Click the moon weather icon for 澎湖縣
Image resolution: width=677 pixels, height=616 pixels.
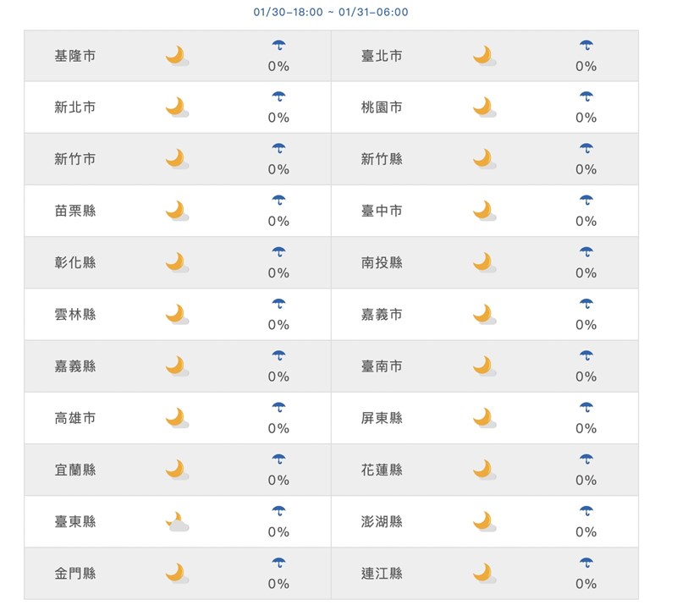pyautogui.click(x=483, y=522)
